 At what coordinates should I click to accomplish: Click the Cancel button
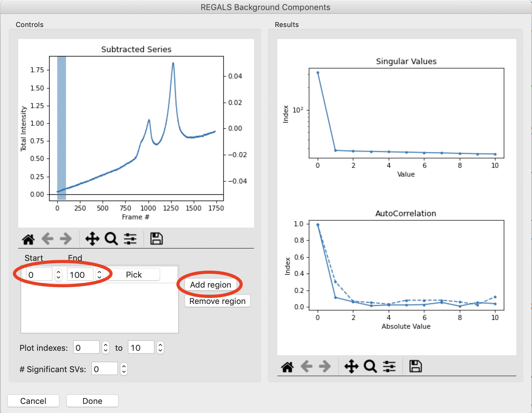click(33, 401)
